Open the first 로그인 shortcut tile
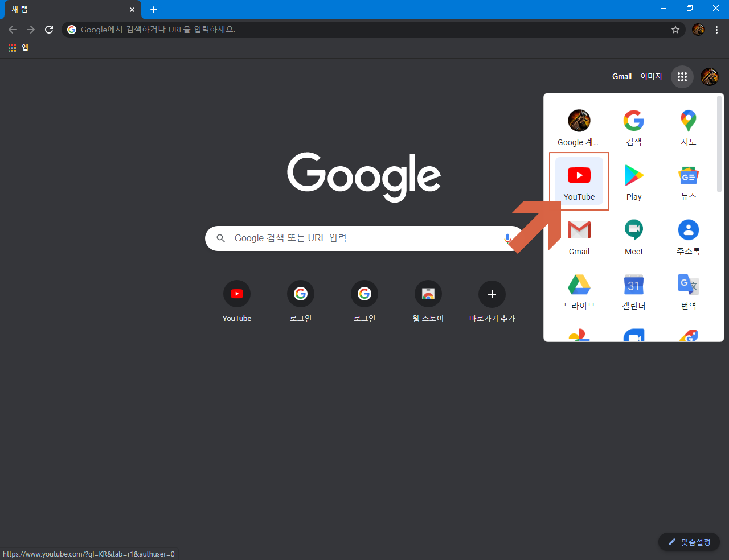The image size is (729, 560). (301, 302)
